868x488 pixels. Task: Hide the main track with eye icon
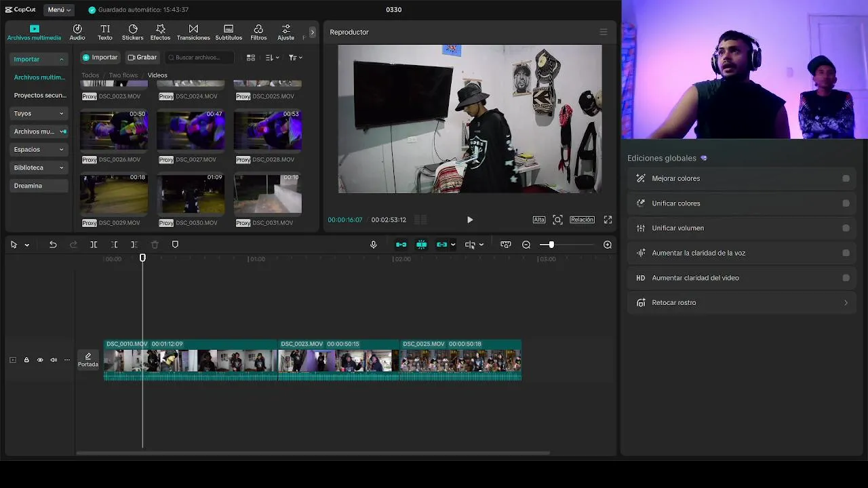click(x=40, y=360)
